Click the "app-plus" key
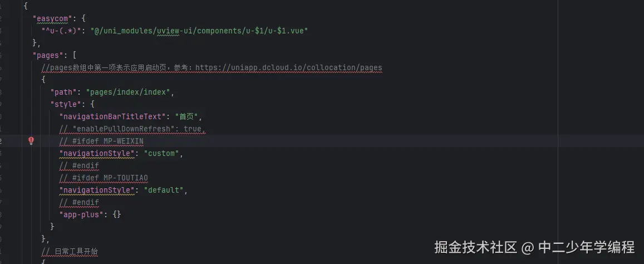The image size is (644, 264). click(x=81, y=214)
